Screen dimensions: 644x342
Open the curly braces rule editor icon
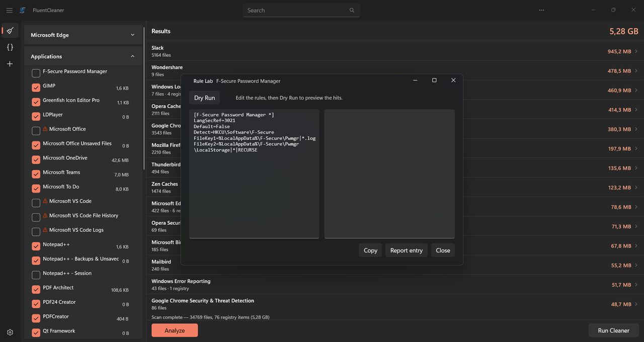10,47
